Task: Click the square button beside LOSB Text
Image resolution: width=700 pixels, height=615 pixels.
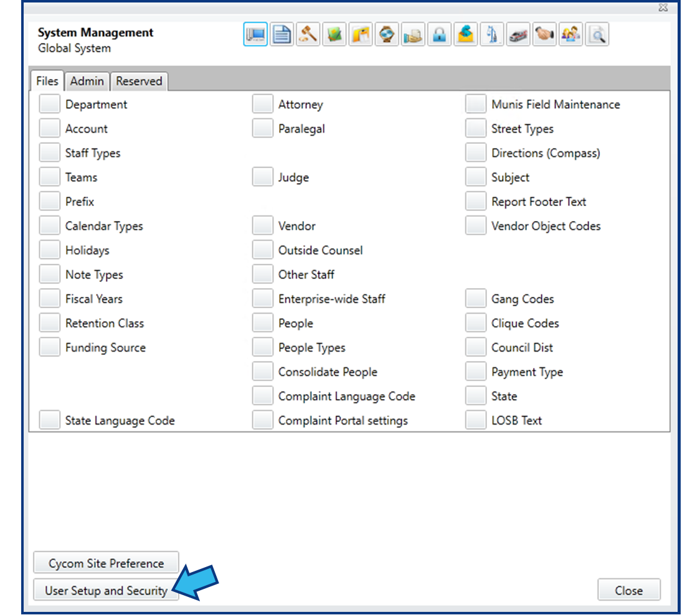Action: pos(476,420)
